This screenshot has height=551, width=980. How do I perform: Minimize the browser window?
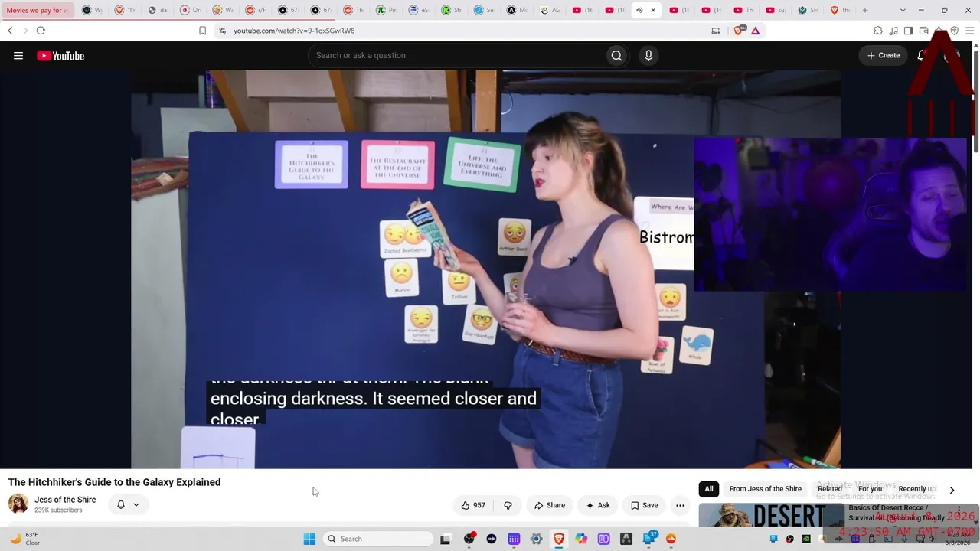coord(921,10)
